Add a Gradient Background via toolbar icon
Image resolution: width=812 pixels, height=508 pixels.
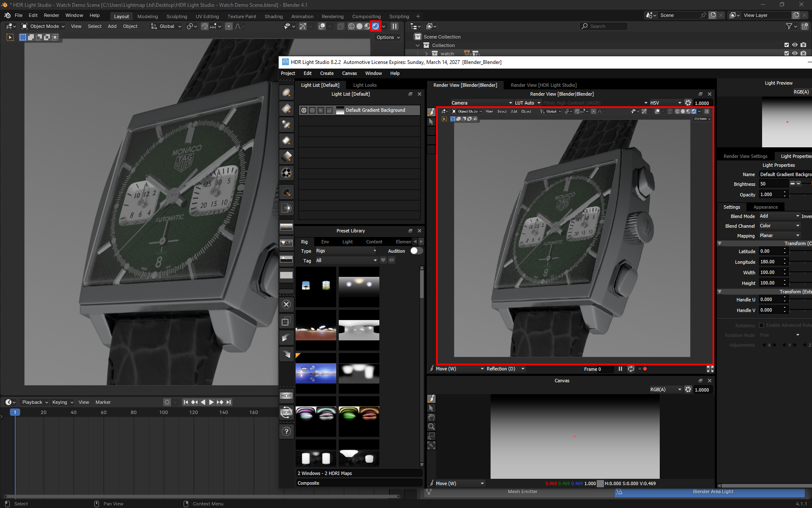tap(286, 227)
